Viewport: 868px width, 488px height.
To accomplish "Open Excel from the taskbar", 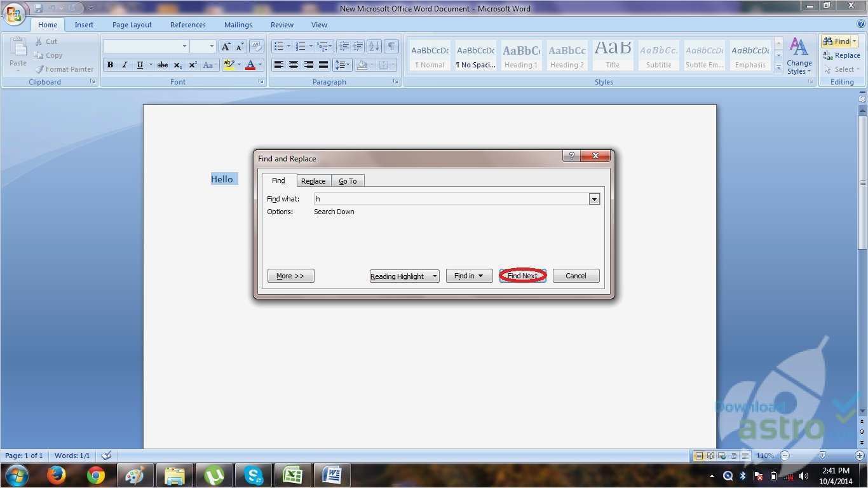I will (x=292, y=475).
